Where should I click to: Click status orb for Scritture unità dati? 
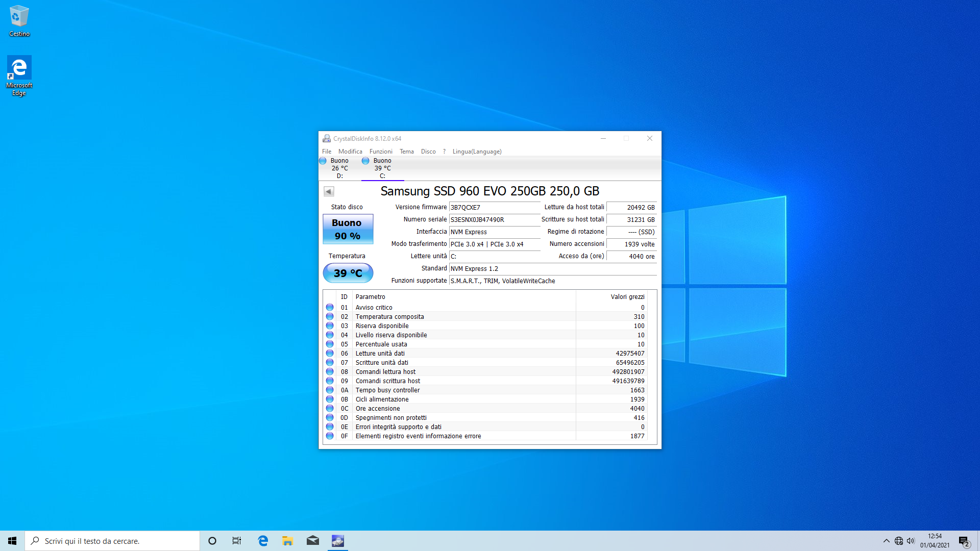point(330,363)
